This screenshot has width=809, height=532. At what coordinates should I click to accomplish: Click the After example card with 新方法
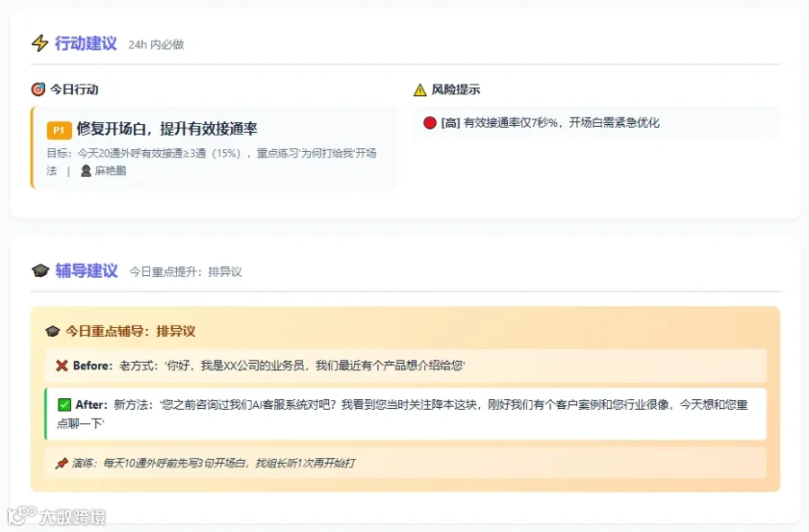click(x=405, y=414)
